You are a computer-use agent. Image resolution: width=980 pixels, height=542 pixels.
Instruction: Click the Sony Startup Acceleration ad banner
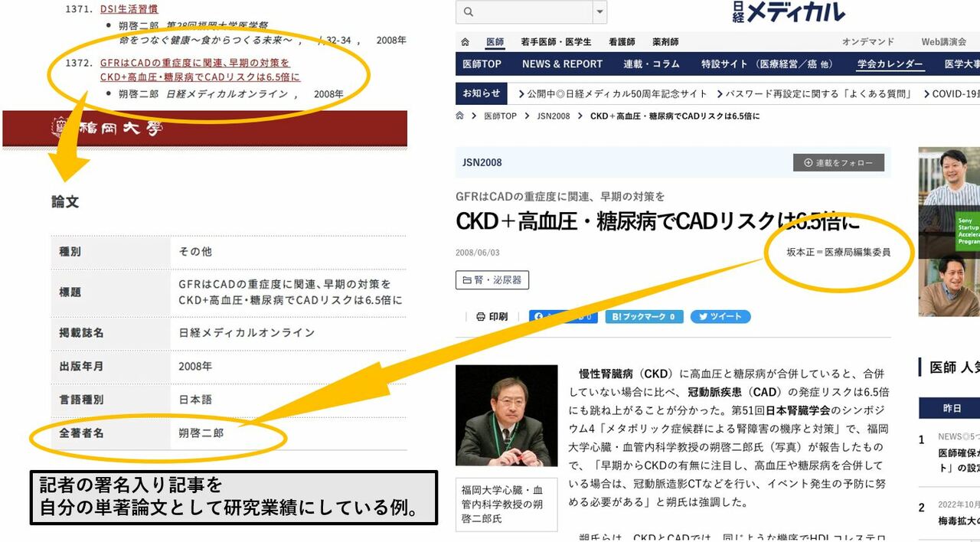pyautogui.click(x=949, y=231)
